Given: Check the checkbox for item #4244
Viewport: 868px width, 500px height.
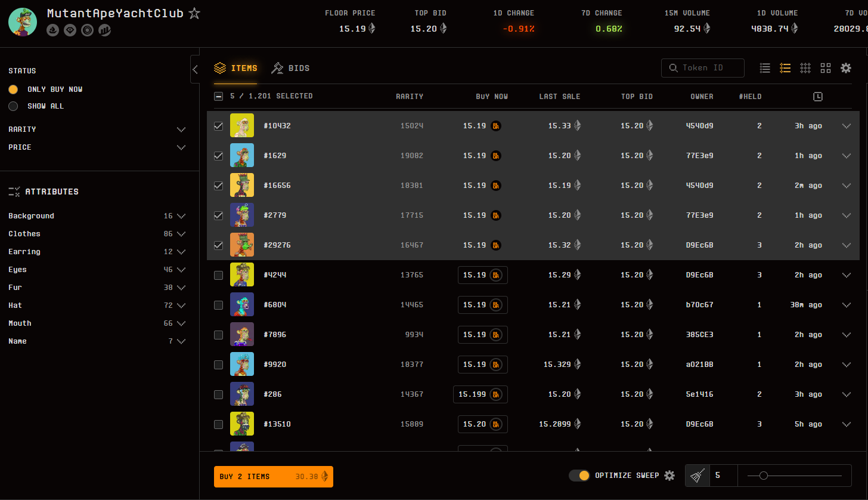Looking at the screenshot, I should pyautogui.click(x=218, y=275).
